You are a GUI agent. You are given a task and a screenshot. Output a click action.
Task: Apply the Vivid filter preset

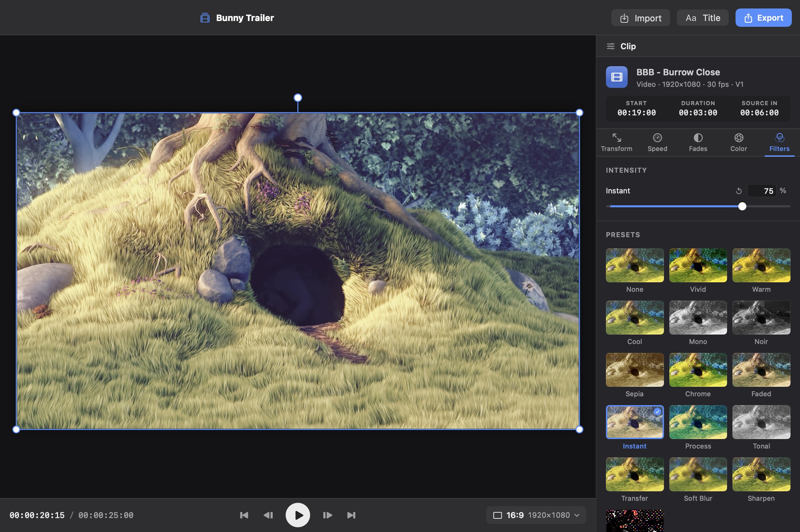click(698, 265)
